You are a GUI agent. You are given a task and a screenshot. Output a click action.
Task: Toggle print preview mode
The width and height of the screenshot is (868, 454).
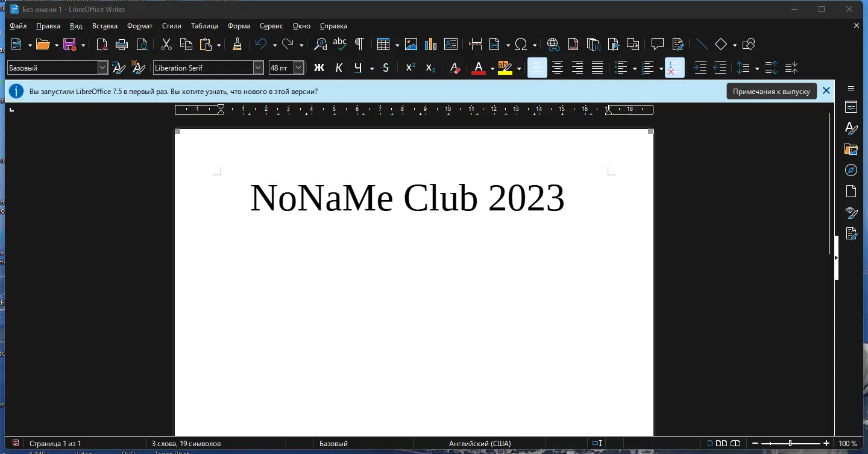coord(142,44)
